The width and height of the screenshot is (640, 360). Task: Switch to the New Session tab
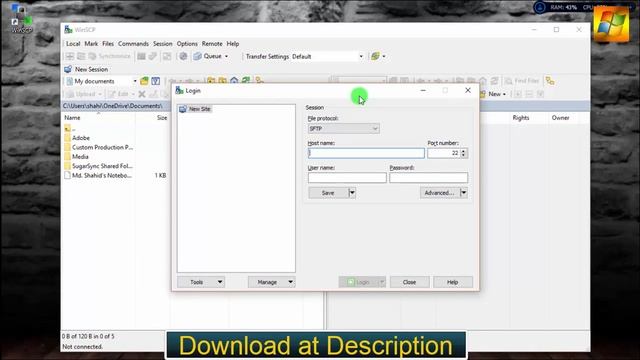tap(86, 69)
